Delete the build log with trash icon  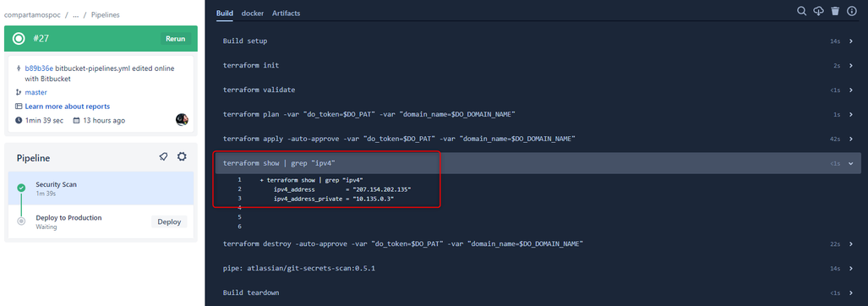click(835, 11)
